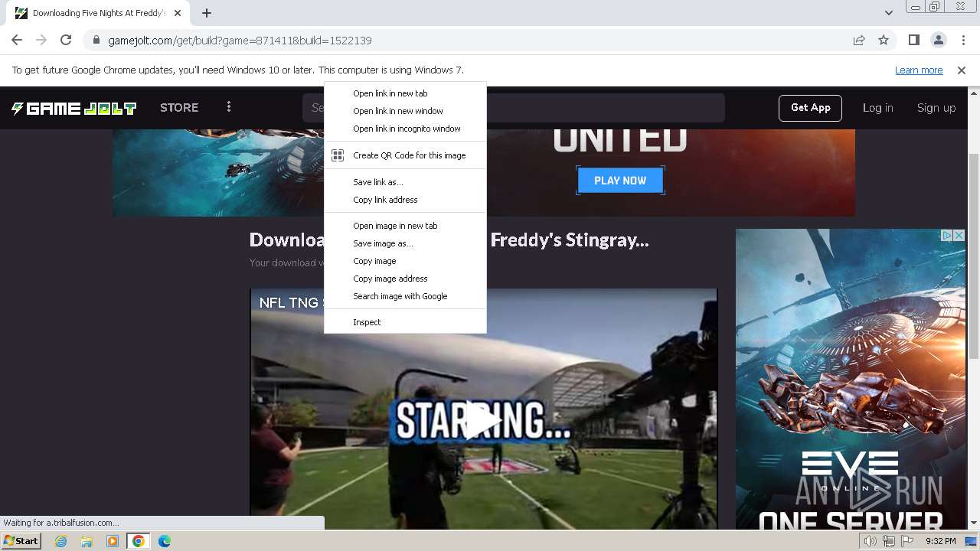This screenshot has height=551, width=980.
Task: Select Copy link address
Action: 405,200
